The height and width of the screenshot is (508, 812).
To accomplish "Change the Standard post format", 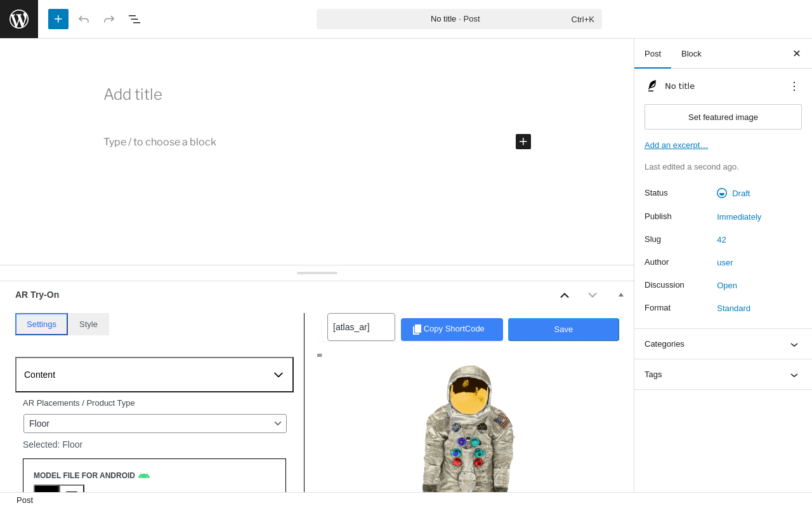I will pyautogui.click(x=733, y=308).
